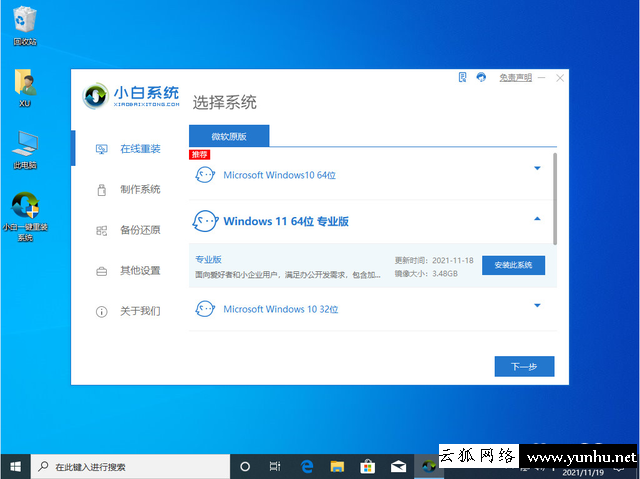The width and height of the screenshot is (640, 479).
Task: Click the taskbar search box
Action: (x=131, y=466)
